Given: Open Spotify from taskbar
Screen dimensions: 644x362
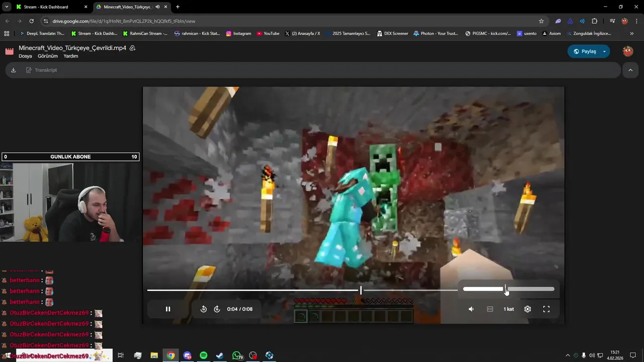Looking at the screenshot, I should coord(203,355).
